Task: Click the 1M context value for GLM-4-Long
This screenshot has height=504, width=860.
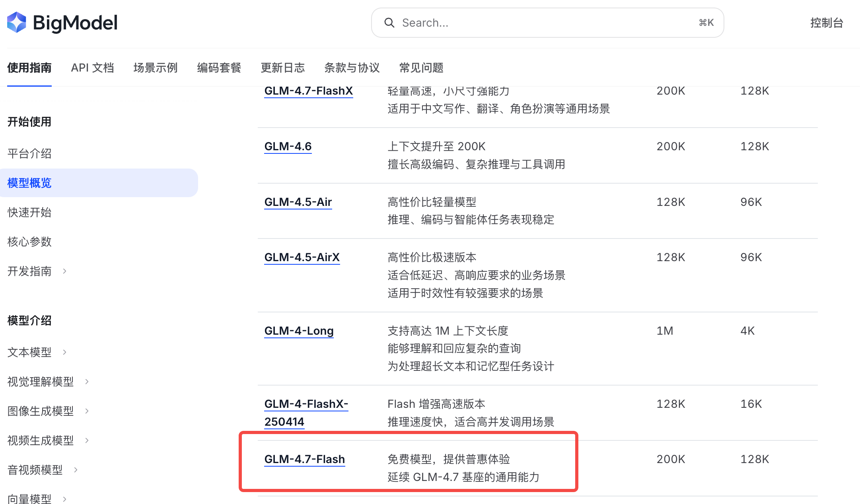Action: click(665, 331)
